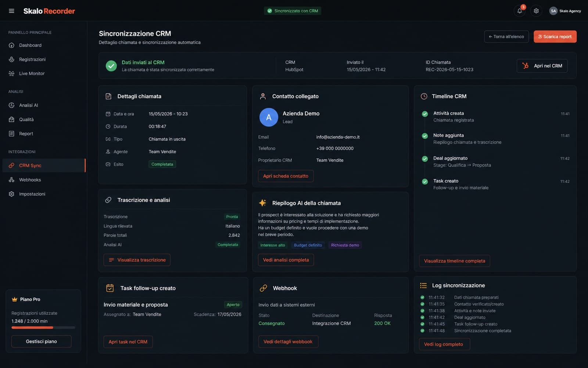Open the hamburger menu icon
Viewport: 588px width, 368px height.
point(11,11)
